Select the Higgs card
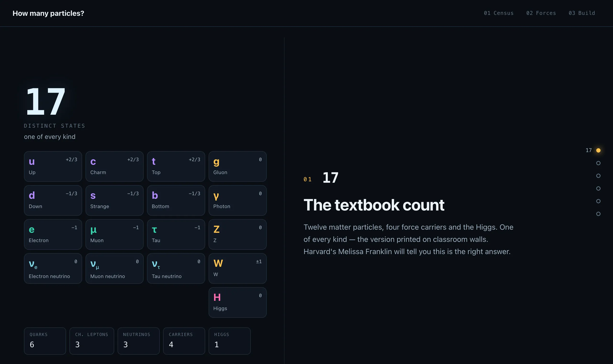This screenshot has height=364, width=613. (x=238, y=302)
